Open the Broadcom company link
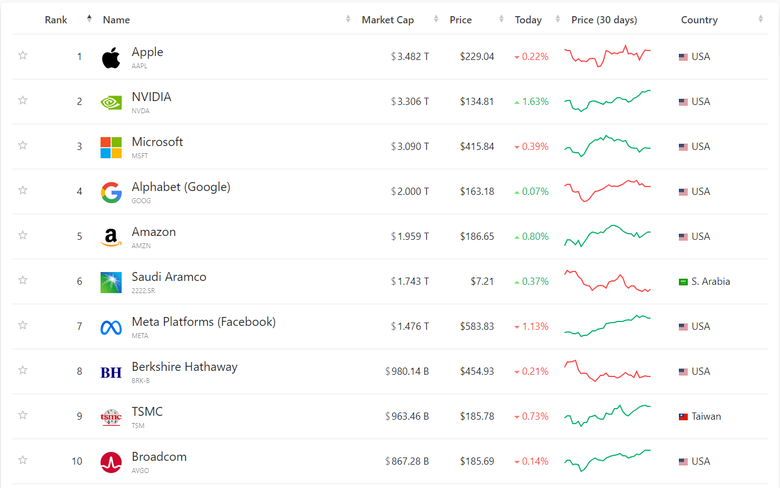This screenshot has height=488, width=780. tap(159, 457)
